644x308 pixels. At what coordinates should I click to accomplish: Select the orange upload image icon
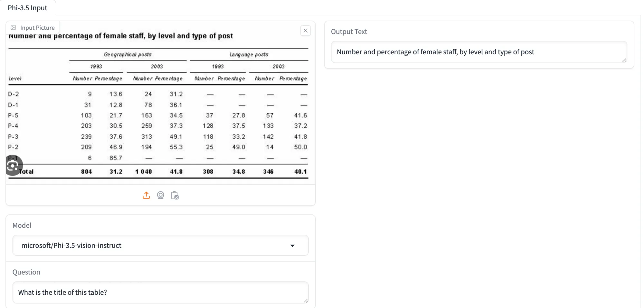146,195
